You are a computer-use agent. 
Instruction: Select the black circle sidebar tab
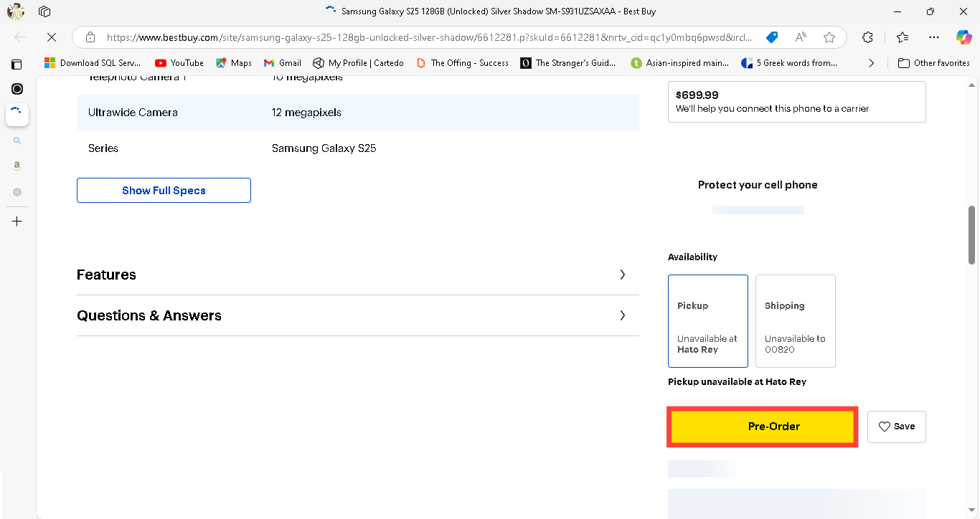[17, 89]
